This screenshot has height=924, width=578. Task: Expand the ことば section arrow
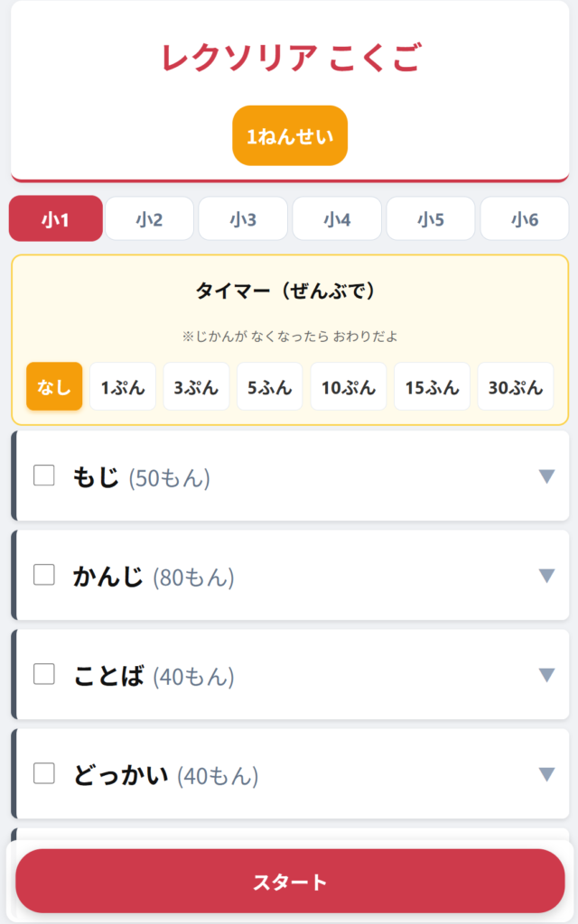coord(546,675)
